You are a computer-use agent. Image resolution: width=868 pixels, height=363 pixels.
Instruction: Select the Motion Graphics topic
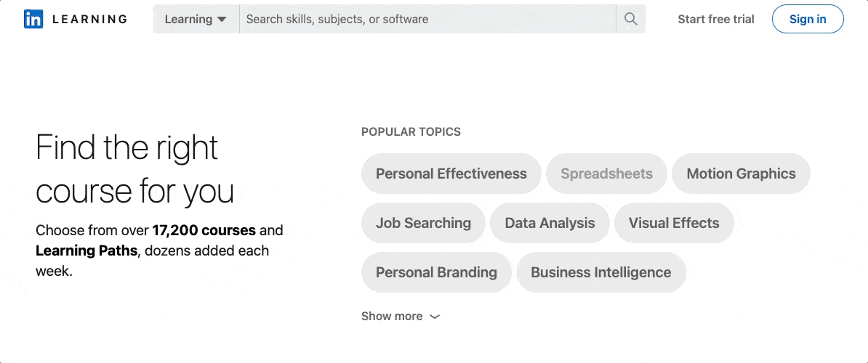741,174
